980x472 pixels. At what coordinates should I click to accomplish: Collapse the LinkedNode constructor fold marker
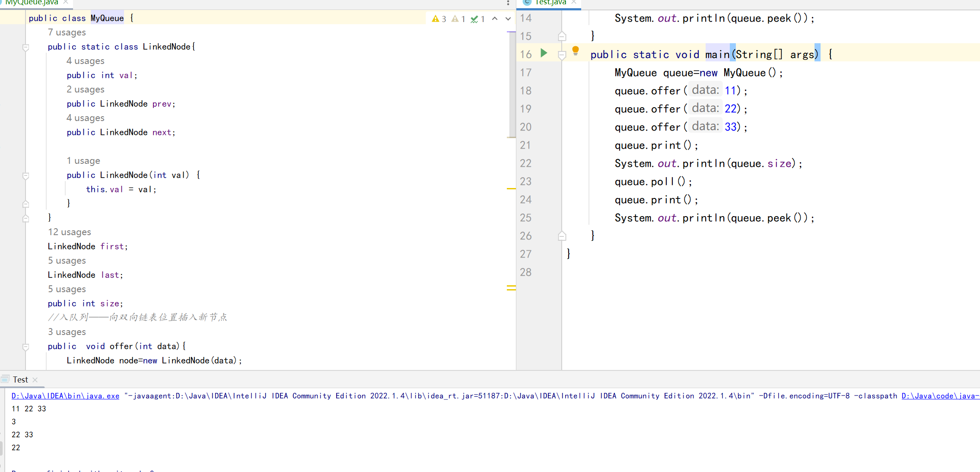click(26, 175)
